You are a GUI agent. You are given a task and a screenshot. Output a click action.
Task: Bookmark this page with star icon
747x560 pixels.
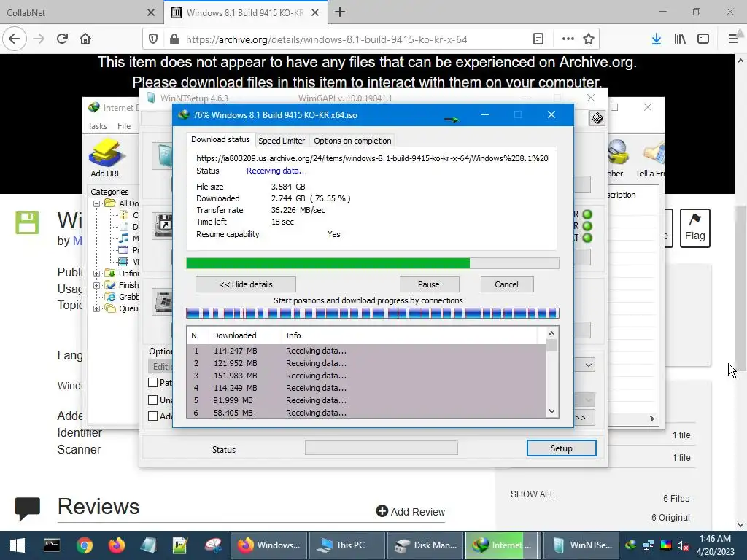pyautogui.click(x=589, y=39)
